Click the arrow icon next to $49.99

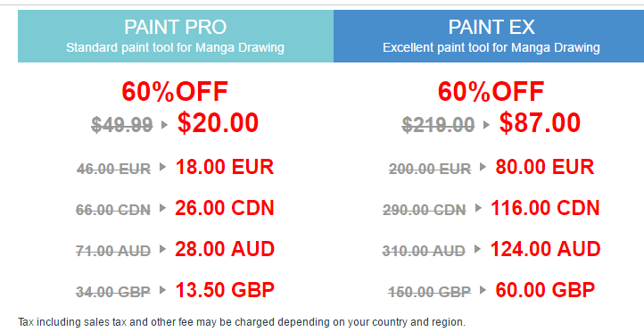click(x=164, y=125)
